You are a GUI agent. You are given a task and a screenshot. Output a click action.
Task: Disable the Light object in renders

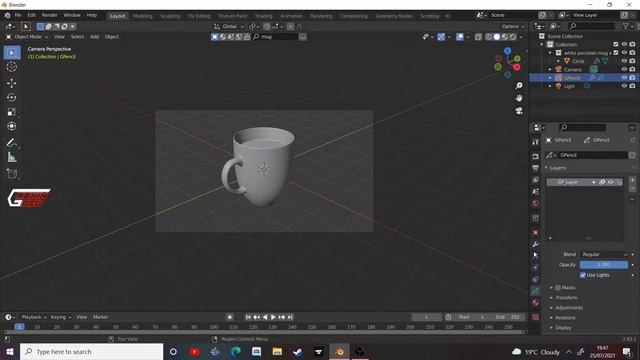point(632,86)
